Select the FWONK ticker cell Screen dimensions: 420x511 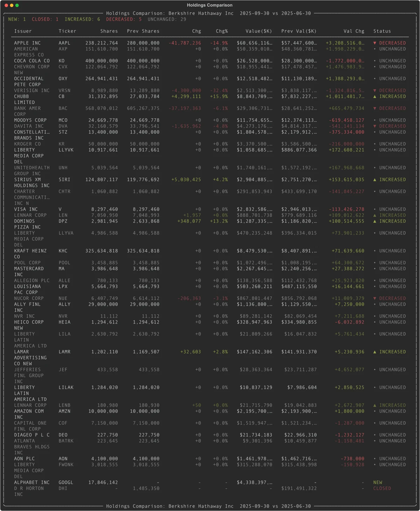[x=66, y=465]
